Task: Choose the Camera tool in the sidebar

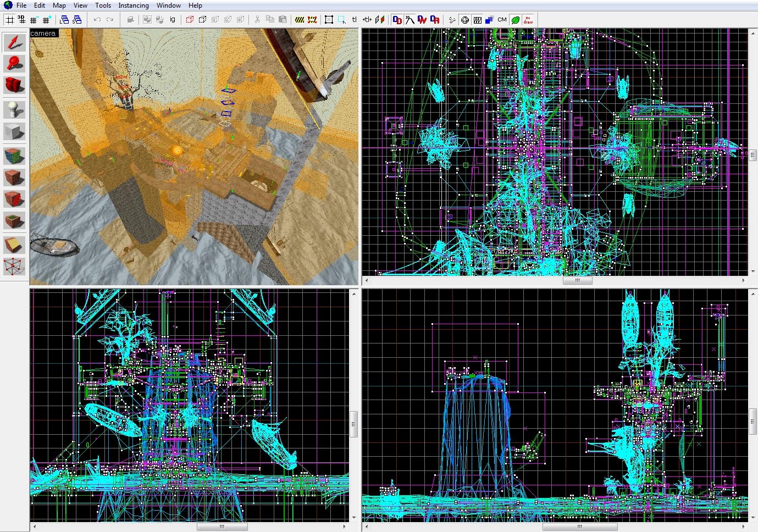Action: [x=14, y=85]
